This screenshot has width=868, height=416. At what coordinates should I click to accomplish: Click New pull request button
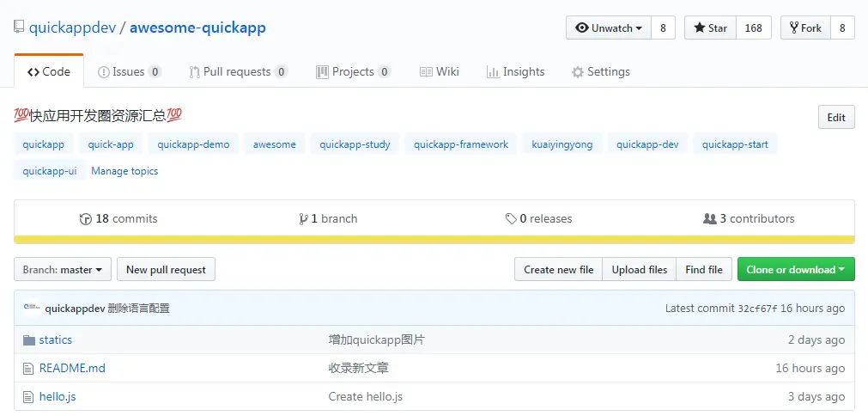(166, 269)
